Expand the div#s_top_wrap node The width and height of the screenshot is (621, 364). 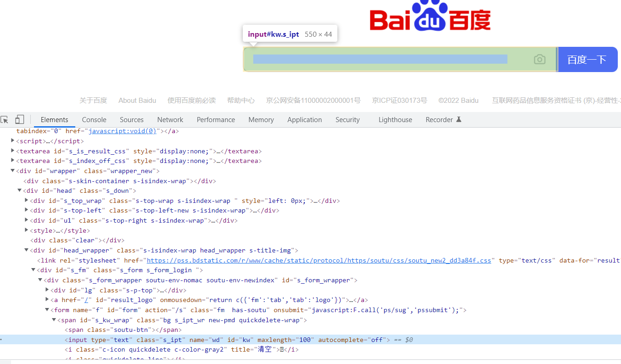pyautogui.click(x=27, y=201)
